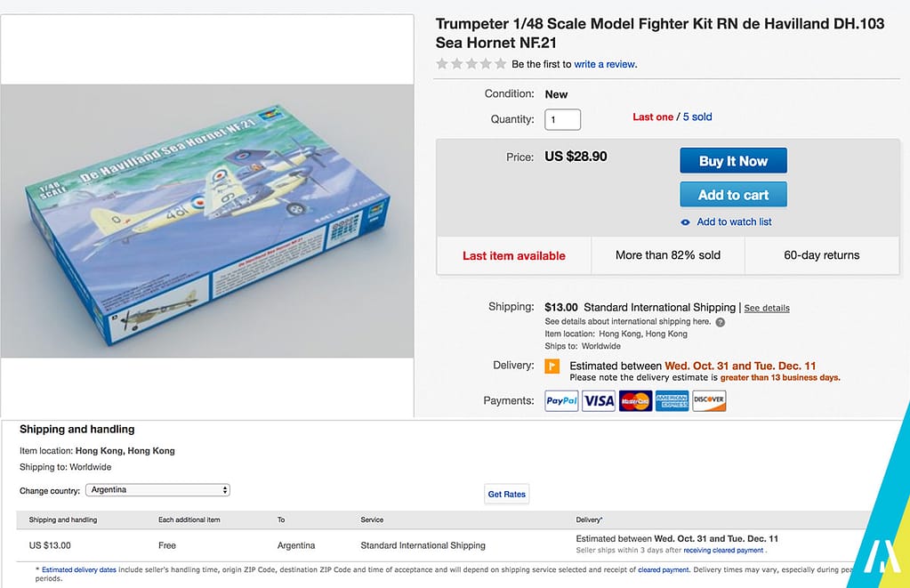This screenshot has width=910, height=588.
Task: Click the Get Rates button
Action: tap(507, 494)
